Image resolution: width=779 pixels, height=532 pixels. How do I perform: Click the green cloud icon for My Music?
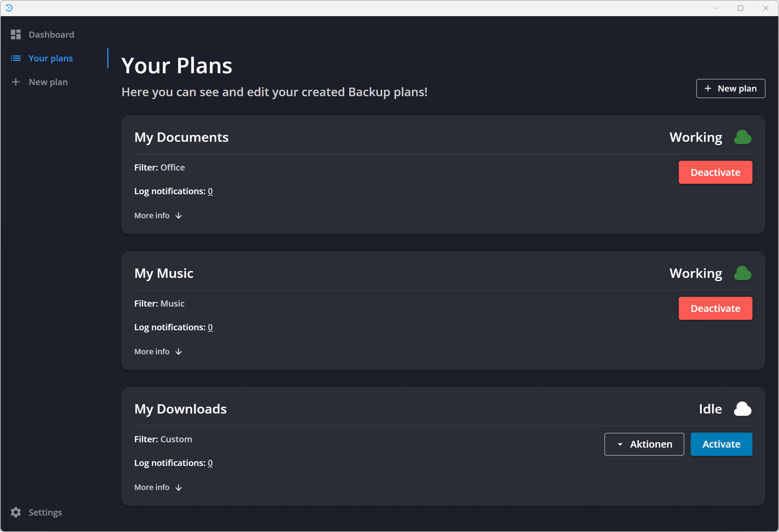point(742,274)
